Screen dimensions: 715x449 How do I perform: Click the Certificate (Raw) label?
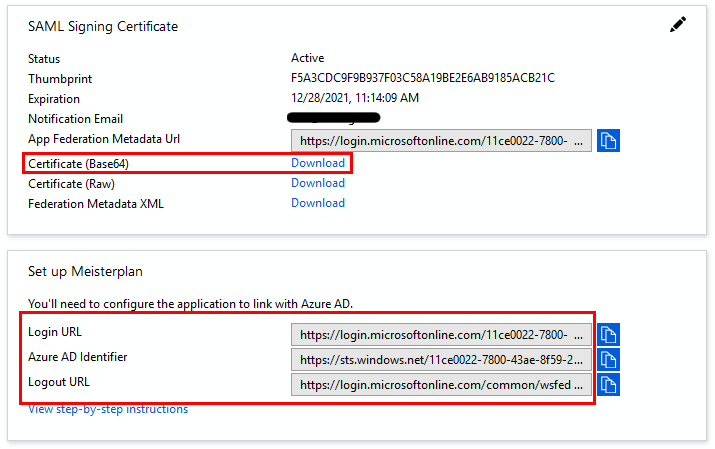click(72, 184)
